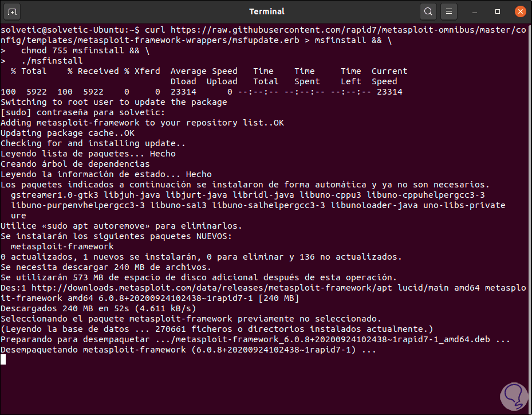Open the terminal search tool
Image resolution: width=532 pixels, height=415 pixels.
click(x=428, y=11)
